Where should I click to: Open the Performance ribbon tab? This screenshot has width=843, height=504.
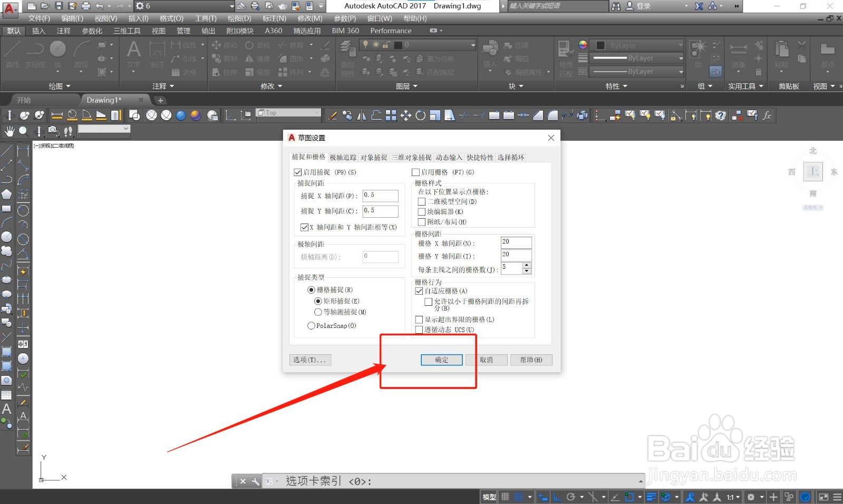point(391,31)
